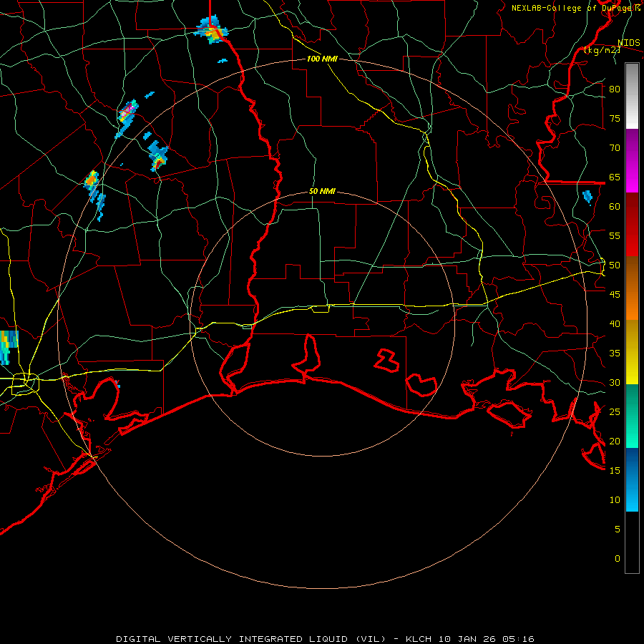
Task: Click the KLCH station identifier in caption
Action: (x=419, y=639)
